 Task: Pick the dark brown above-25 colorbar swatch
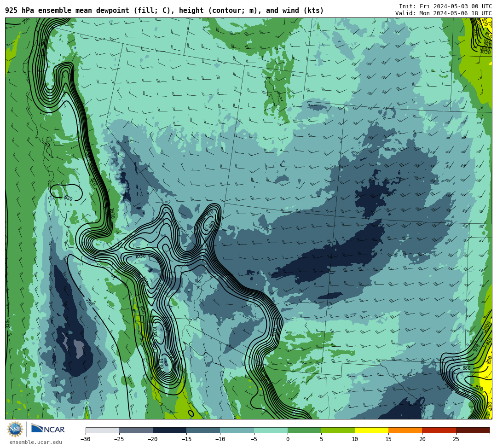[x=473, y=430]
